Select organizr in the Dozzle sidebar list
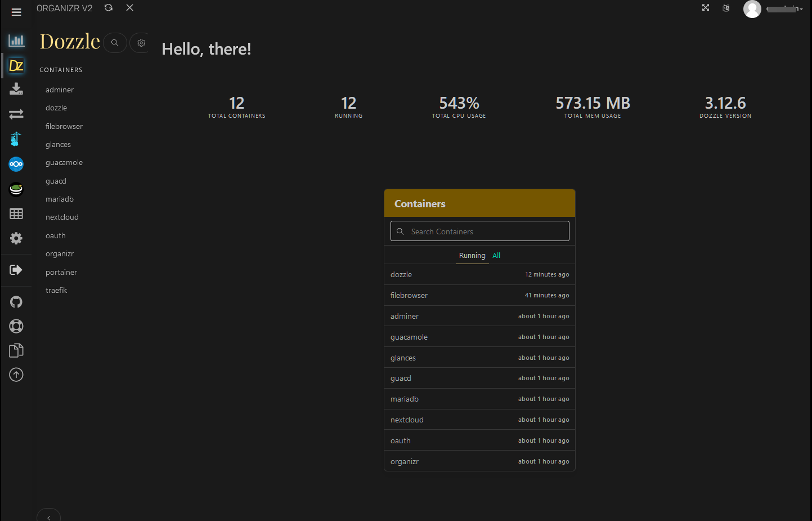 60,254
